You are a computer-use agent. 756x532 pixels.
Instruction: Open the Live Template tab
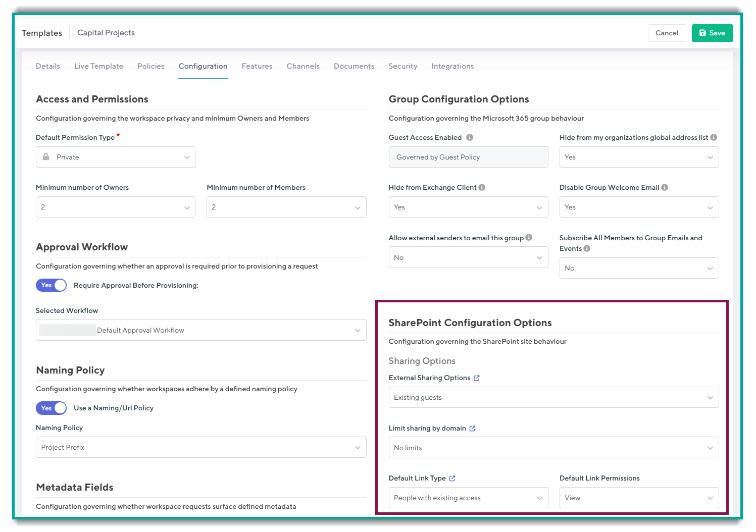click(x=98, y=66)
